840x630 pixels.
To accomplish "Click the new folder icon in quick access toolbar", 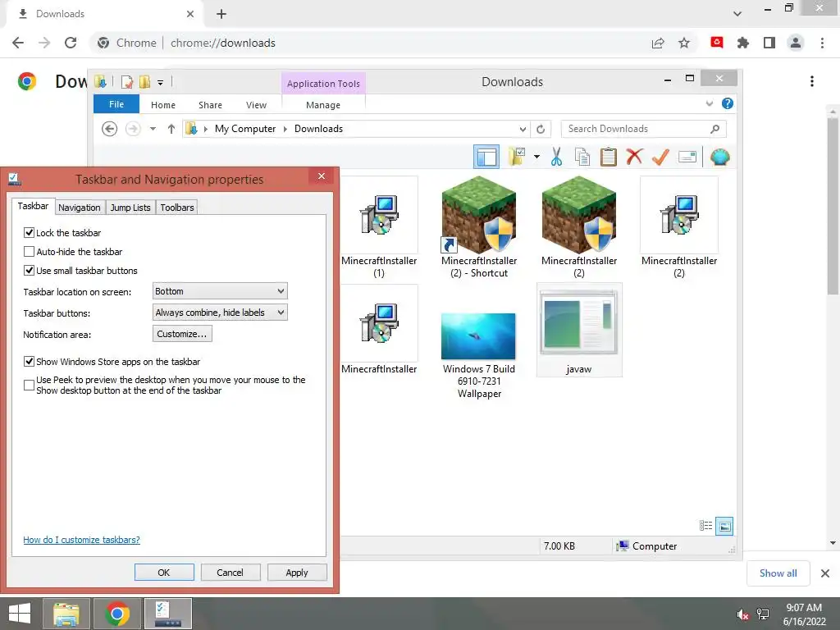I will (x=144, y=82).
